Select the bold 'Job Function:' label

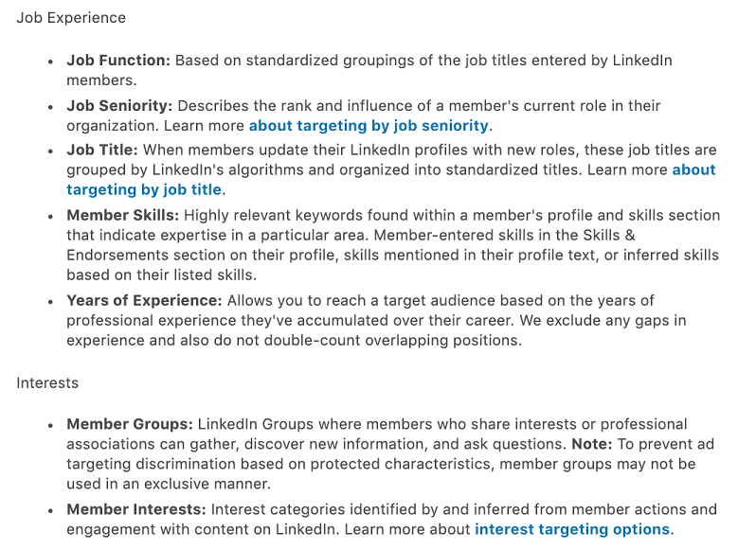click(118, 61)
